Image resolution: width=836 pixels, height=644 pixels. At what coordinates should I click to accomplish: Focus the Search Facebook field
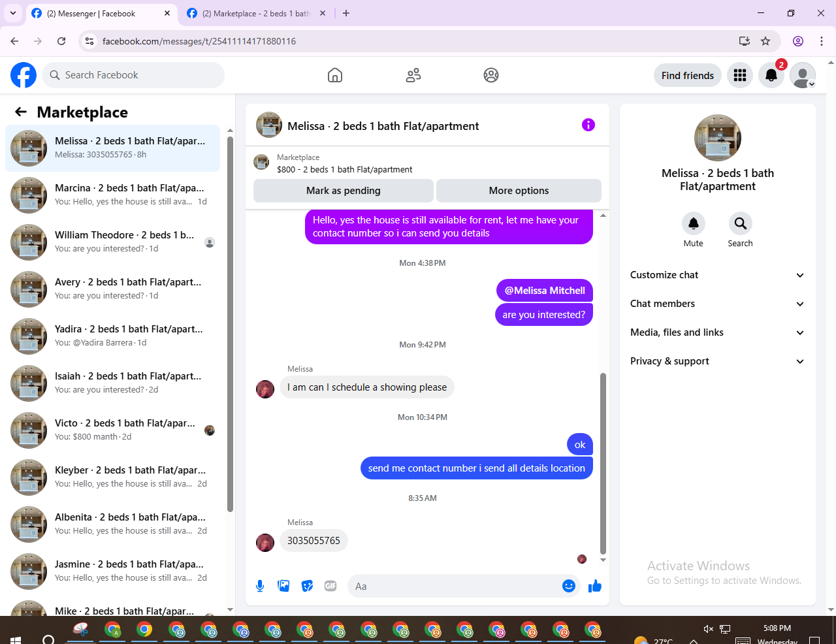click(133, 75)
